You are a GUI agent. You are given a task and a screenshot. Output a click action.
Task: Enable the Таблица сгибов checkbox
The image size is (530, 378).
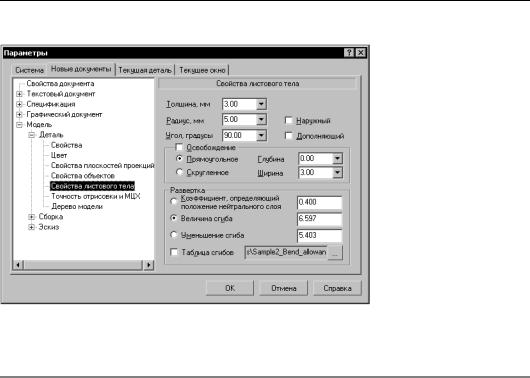174,252
